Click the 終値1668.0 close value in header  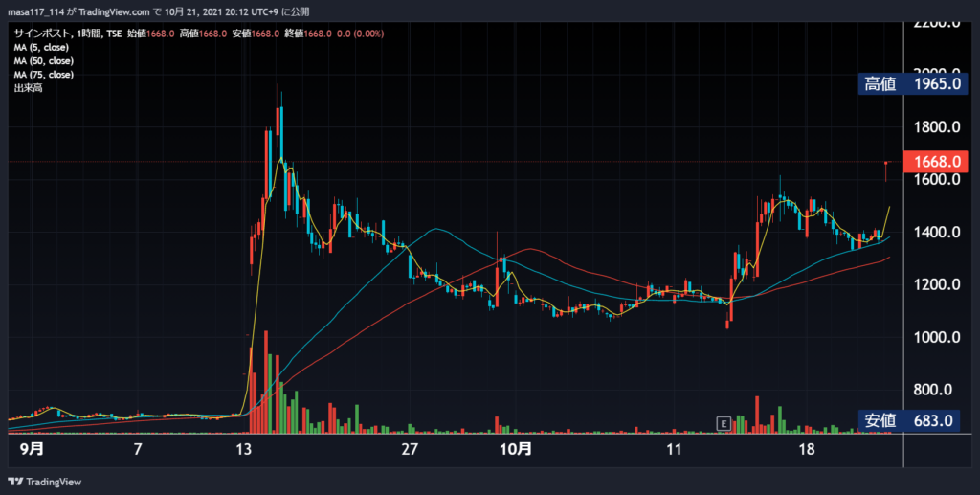tap(308, 34)
